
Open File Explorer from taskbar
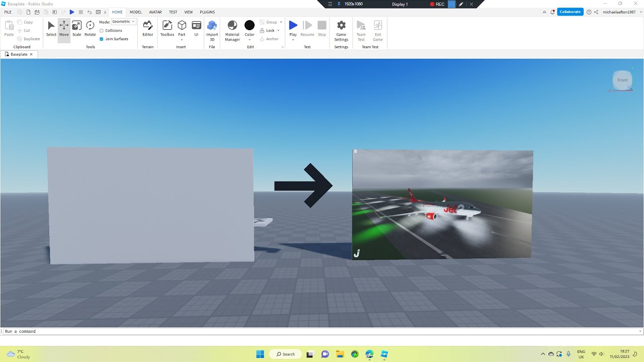click(x=340, y=354)
